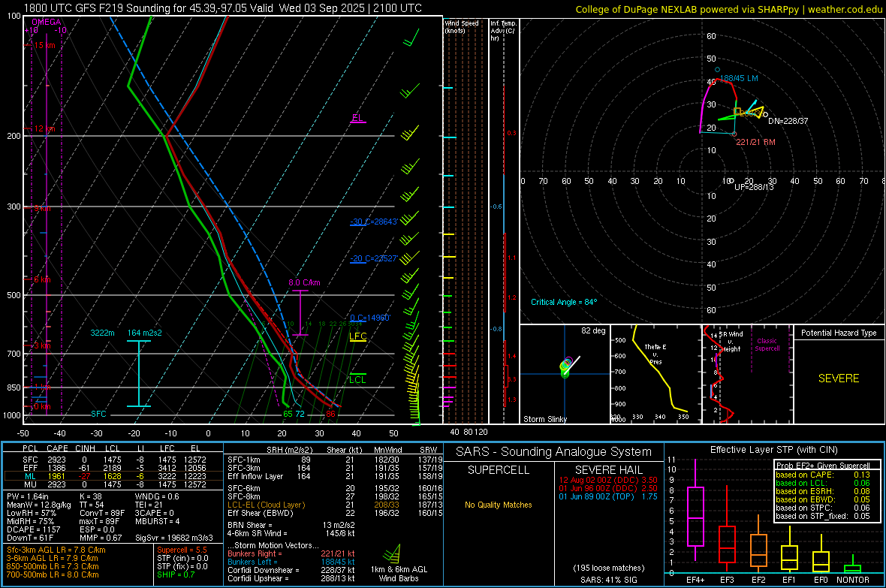The height and width of the screenshot is (588, 886).
Task: Click the "01 Jun 96 00Z (DDC) 2.50" analogue
Action: (x=608, y=488)
